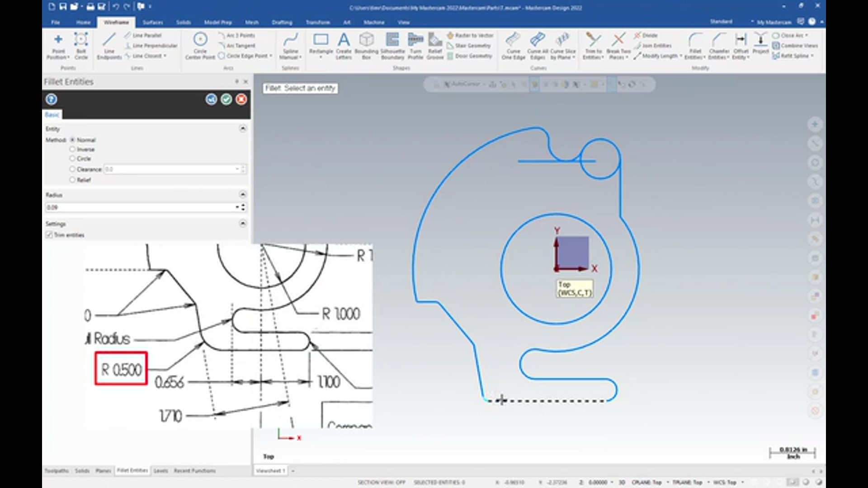868x488 pixels.
Task: Choose Curve Slice by Plane tool
Action: (563, 46)
